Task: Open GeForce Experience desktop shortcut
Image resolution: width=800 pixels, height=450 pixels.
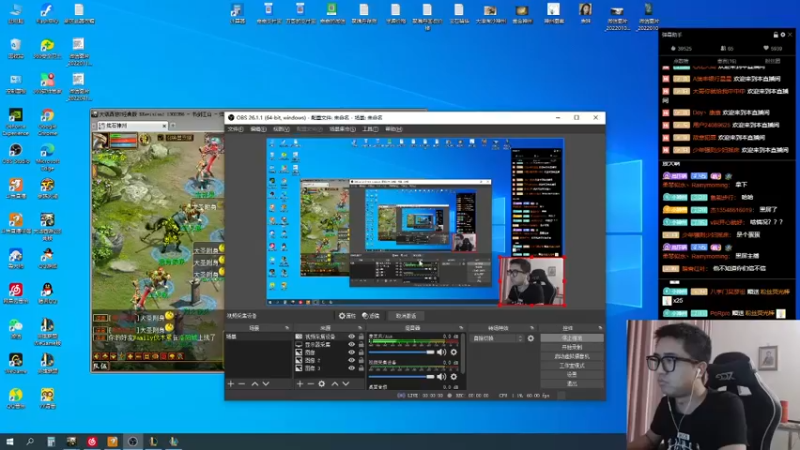Action: point(16,122)
